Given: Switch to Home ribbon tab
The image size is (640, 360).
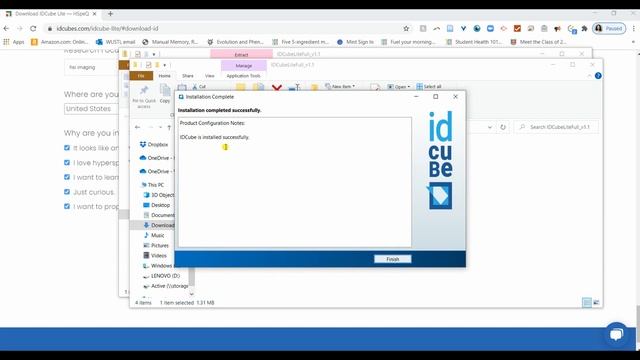Looking at the screenshot, I should click(164, 76).
